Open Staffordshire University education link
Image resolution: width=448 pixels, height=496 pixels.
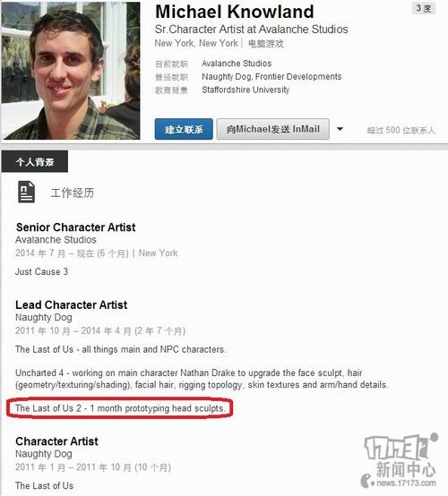click(x=246, y=90)
